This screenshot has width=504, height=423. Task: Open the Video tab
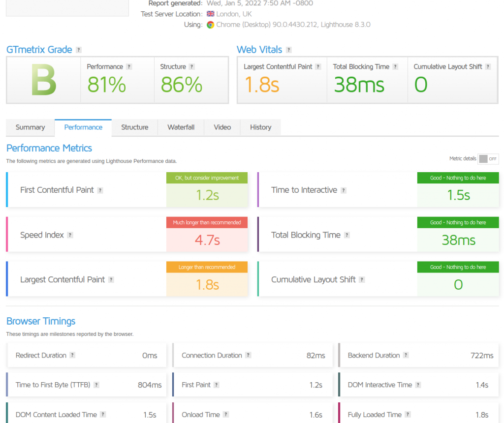[222, 127]
